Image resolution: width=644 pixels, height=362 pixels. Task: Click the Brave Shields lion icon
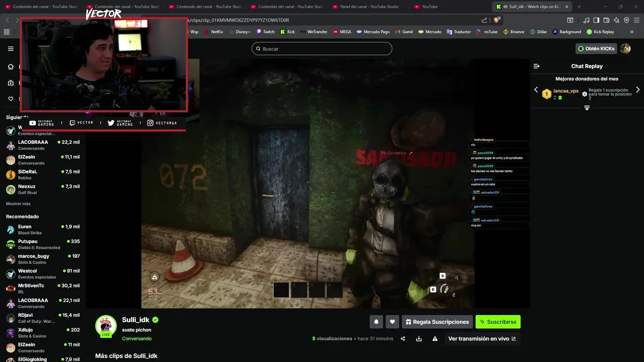click(x=497, y=20)
